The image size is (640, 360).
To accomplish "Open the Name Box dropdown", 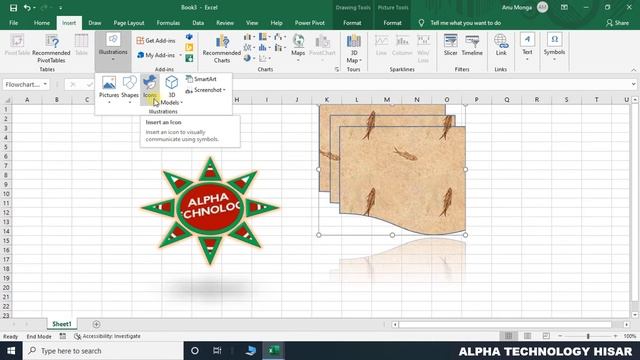I will pos(45,84).
